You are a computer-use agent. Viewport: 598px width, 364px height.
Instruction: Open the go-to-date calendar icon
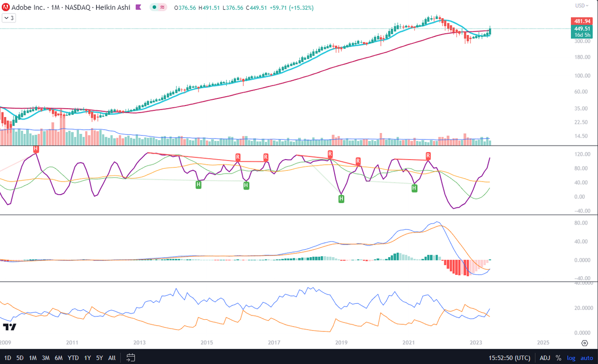click(x=130, y=358)
